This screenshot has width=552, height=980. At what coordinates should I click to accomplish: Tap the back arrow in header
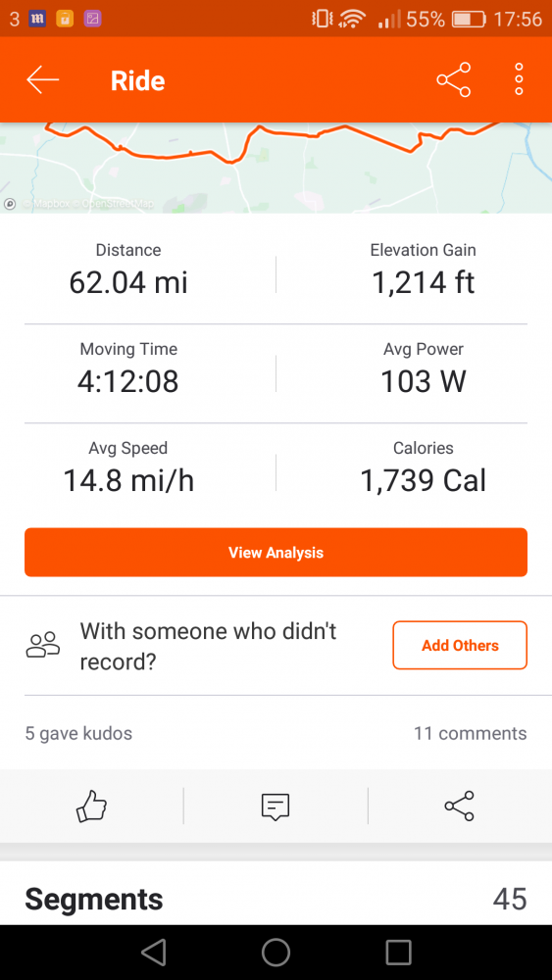(42, 80)
